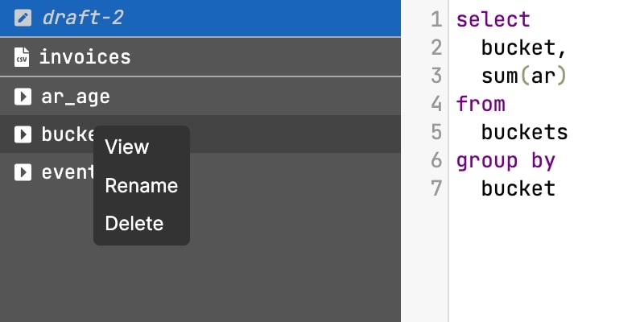Select the invoices CSV entry

[x=200, y=57]
